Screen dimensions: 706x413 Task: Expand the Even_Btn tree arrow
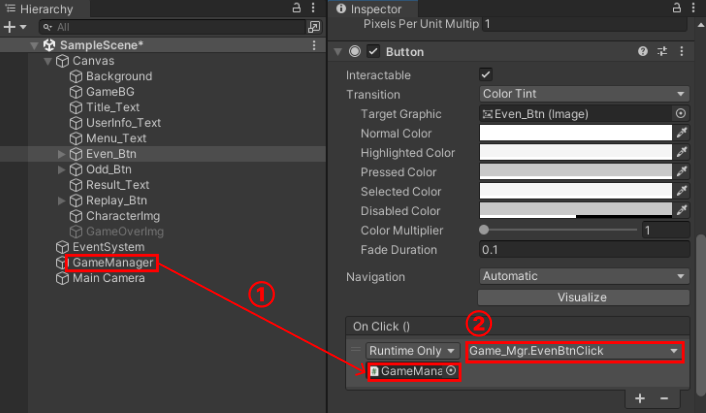[x=62, y=154]
